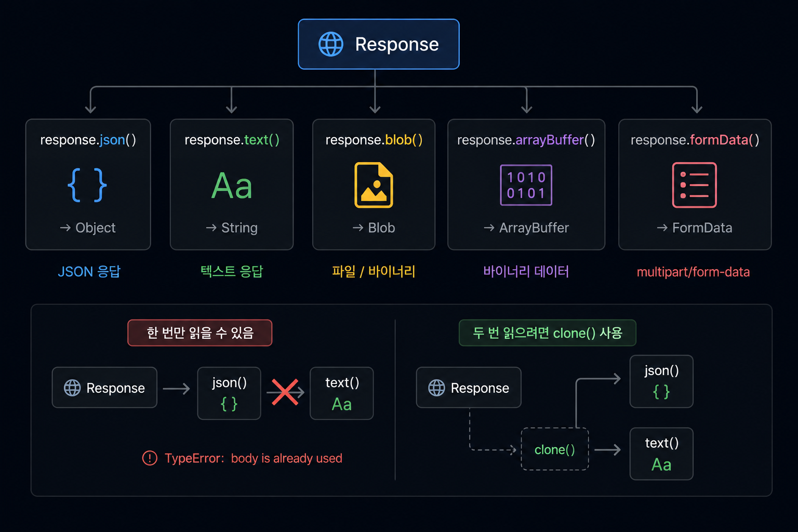This screenshot has height=532, width=798.
Task: Click the green '두 번 읽으려면 clone() 사용' badge
Action: coord(548,332)
